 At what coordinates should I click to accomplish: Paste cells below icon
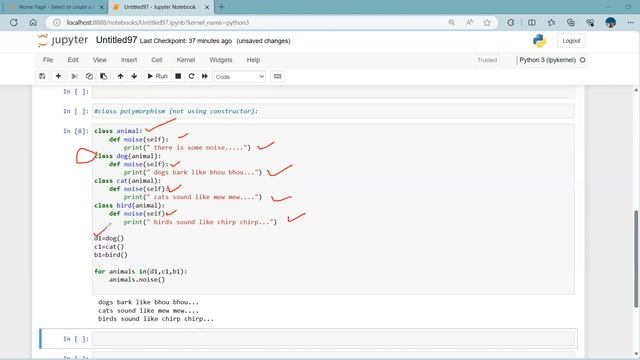104,76
